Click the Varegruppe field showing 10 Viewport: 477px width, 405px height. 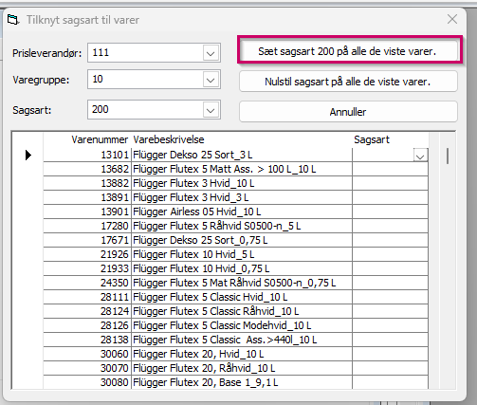click(146, 79)
